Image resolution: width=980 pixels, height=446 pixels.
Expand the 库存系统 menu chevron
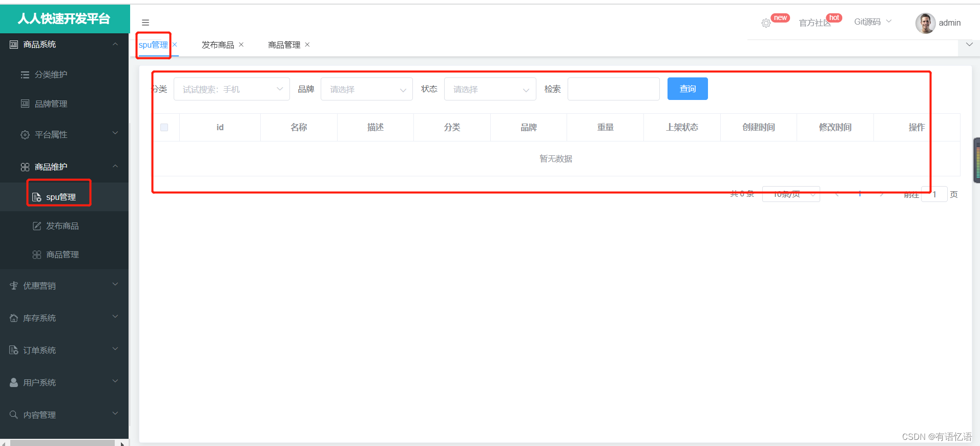tap(115, 316)
